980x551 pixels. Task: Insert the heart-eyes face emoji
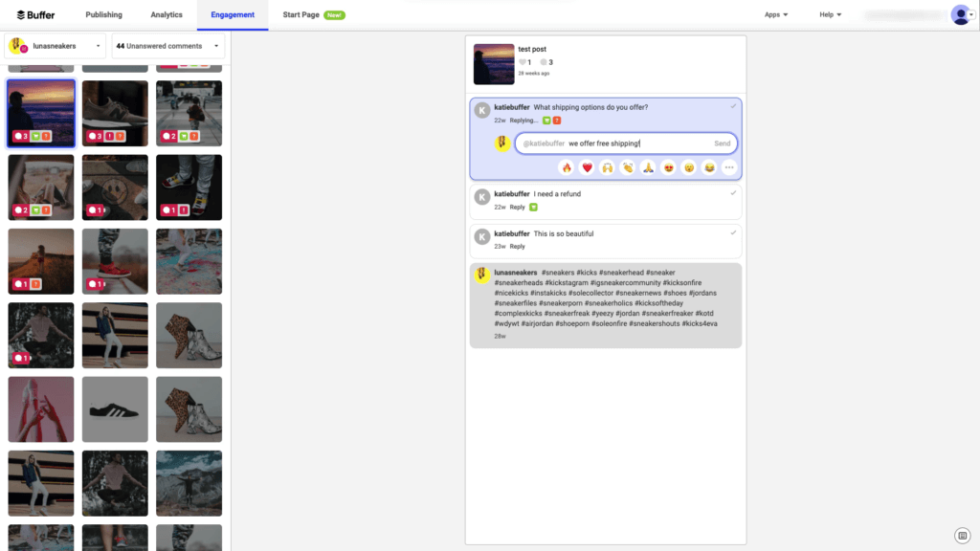tap(668, 167)
